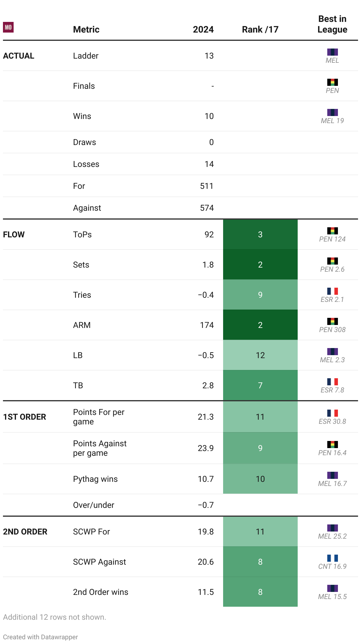
Task: Click the CNT flag in SCWP Against row
Action: pos(332,558)
